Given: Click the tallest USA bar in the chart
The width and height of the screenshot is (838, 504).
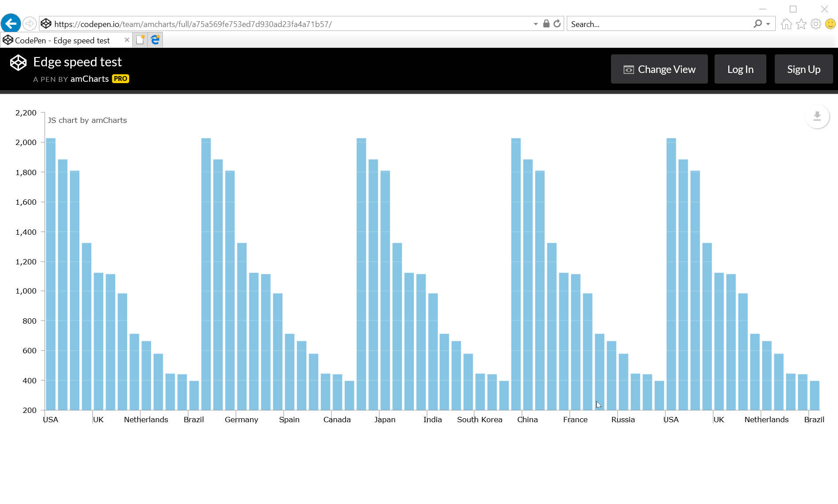Looking at the screenshot, I should 50,274.
